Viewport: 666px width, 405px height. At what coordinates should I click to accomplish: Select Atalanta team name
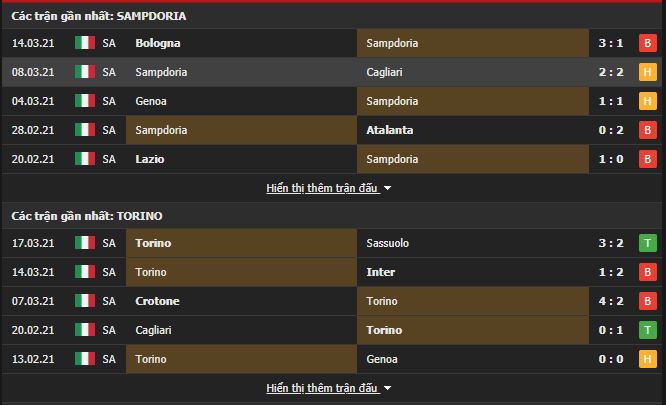(389, 130)
